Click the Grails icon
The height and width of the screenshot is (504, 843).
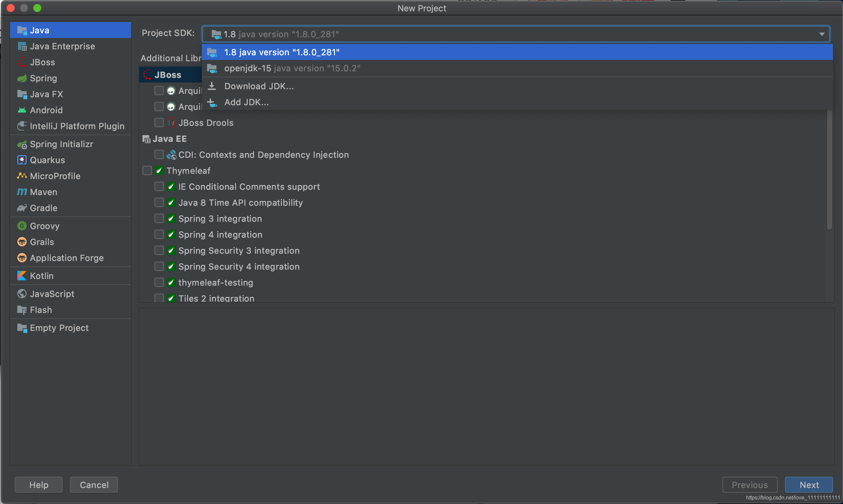pyautogui.click(x=22, y=242)
